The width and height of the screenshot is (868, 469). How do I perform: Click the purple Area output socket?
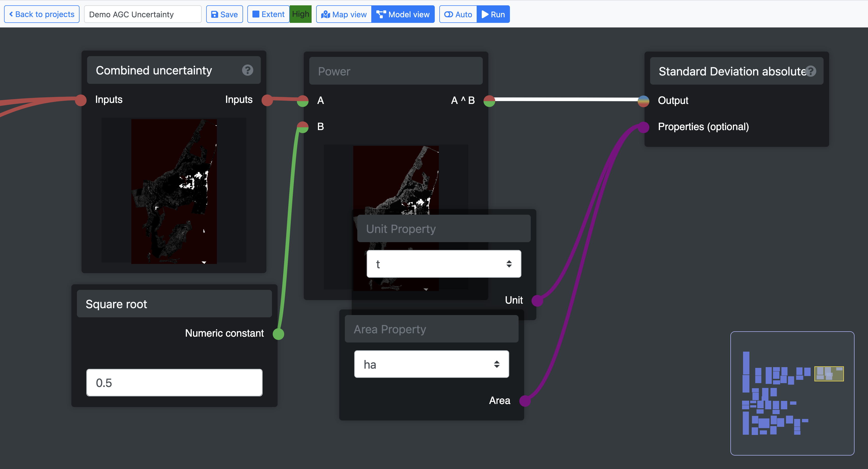[x=525, y=401]
